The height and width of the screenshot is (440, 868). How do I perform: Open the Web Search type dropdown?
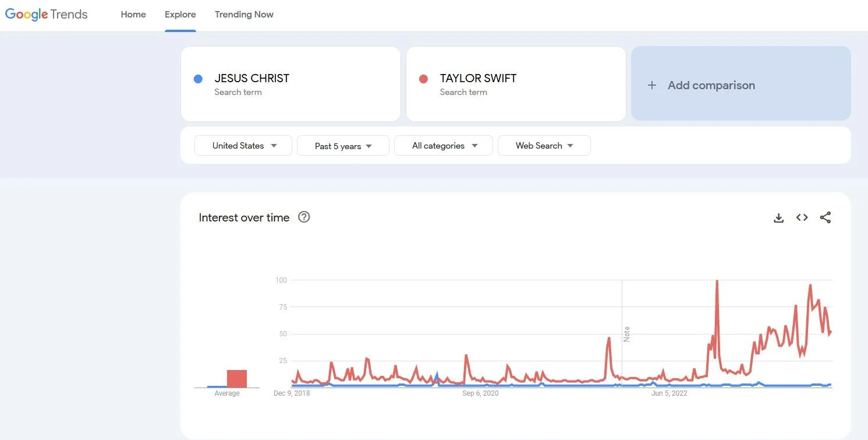coord(544,146)
